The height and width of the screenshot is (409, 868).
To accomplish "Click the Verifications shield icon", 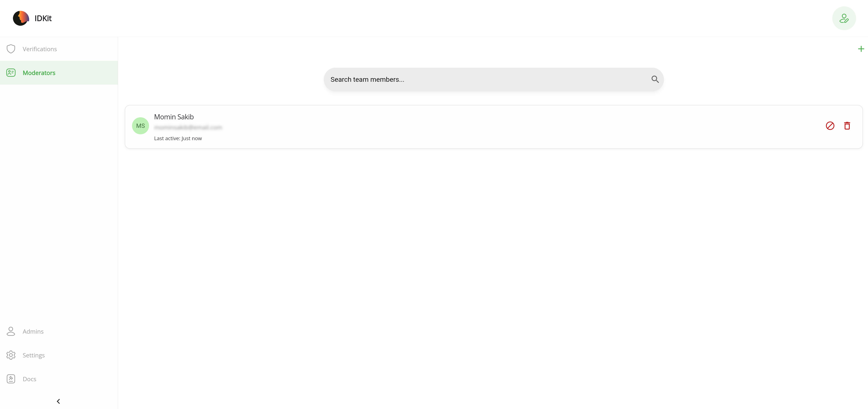I will point(11,49).
